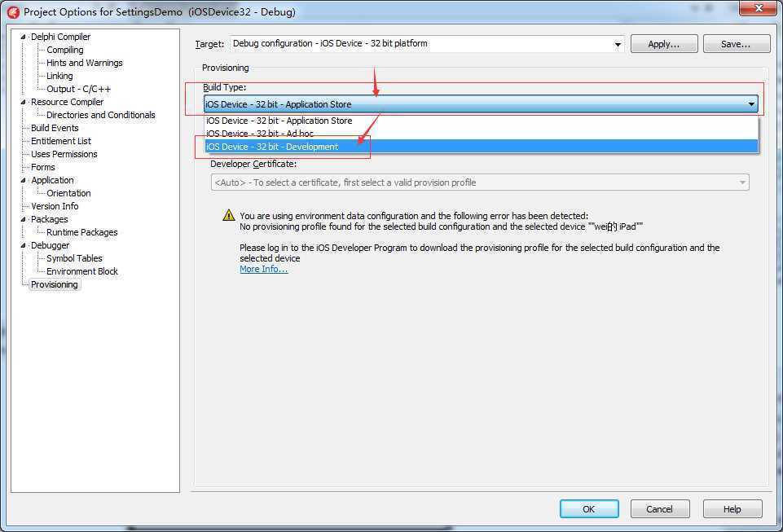Viewport: 783px width, 532px height.
Task: Select Hints and Warnings tree item
Action: click(85, 63)
